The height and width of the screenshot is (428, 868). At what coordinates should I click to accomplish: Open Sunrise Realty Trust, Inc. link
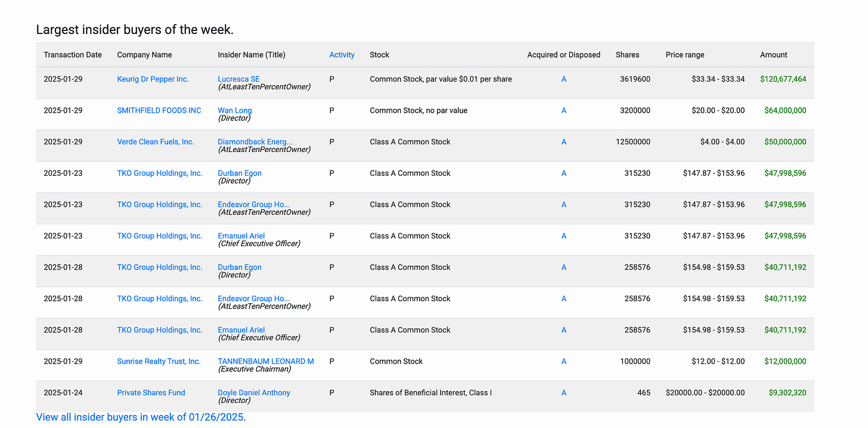click(x=159, y=361)
